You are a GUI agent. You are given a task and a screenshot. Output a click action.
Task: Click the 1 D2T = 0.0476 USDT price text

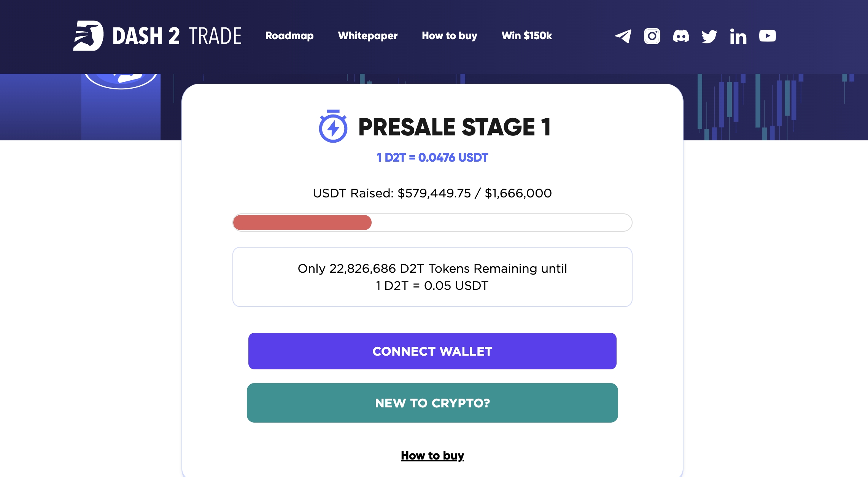click(x=432, y=157)
